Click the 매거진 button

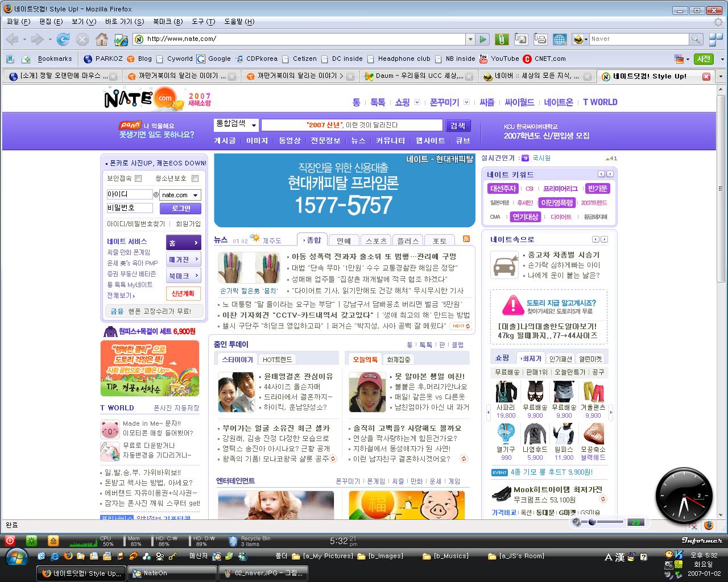pyautogui.click(x=184, y=259)
